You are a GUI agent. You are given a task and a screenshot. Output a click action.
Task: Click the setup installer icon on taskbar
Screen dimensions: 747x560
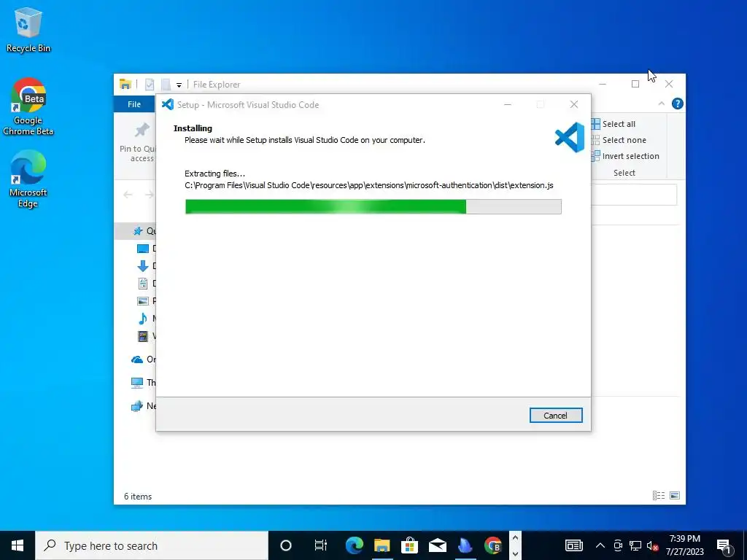click(x=465, y=545)
